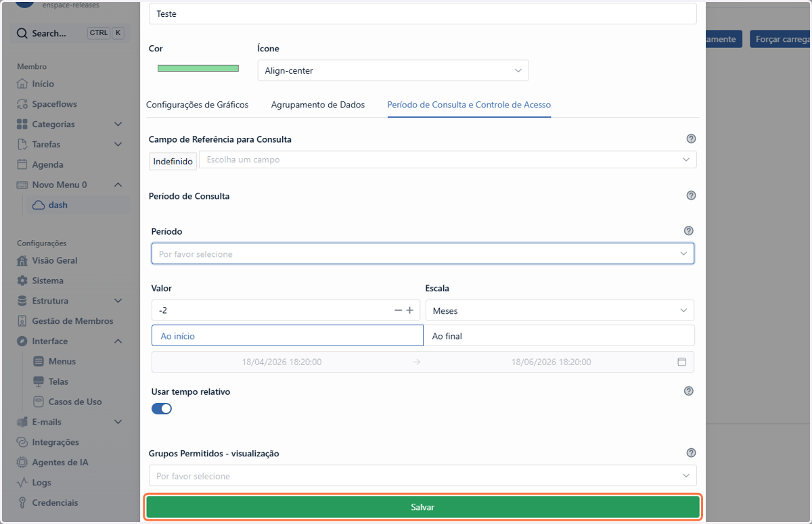Click the Search box in sidebar

(x=70, y=33)
